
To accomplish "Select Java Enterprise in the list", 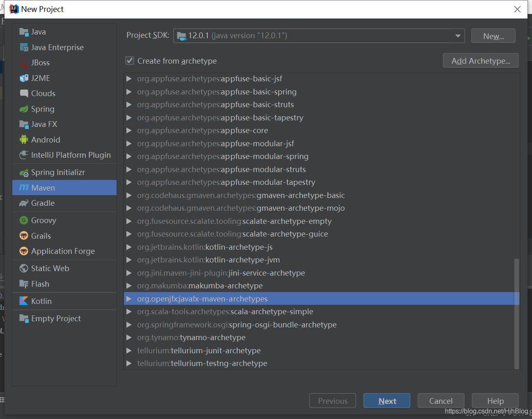I will click(64, 48).
